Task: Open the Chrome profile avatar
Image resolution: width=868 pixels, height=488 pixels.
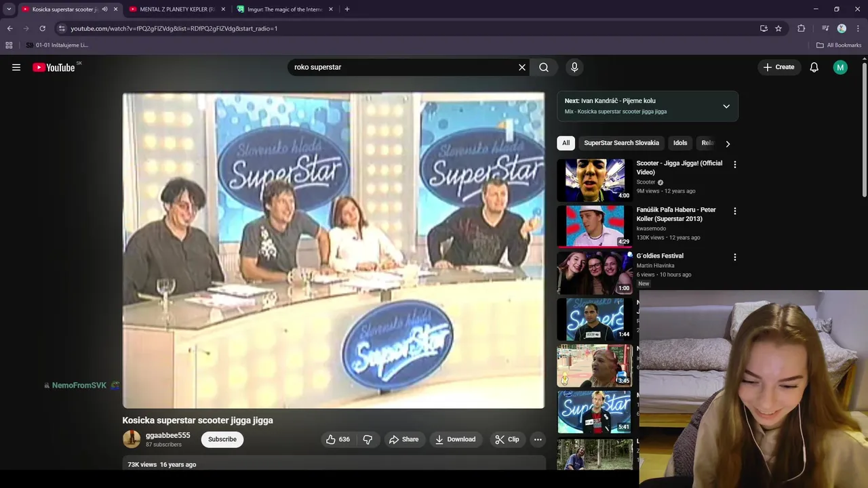Action: click(x=842, y=28)
